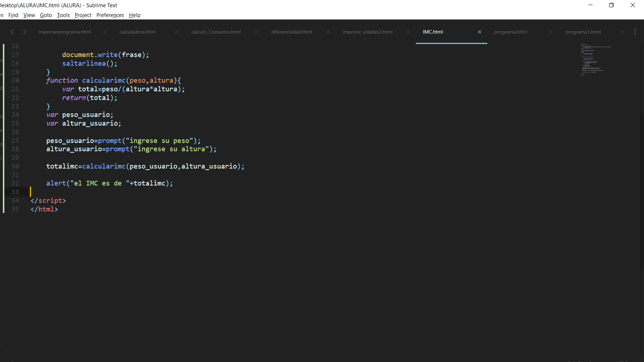Place cursor on 'document.write(frase);' line
Screen dimensions: 644x362
click(105, 55)
